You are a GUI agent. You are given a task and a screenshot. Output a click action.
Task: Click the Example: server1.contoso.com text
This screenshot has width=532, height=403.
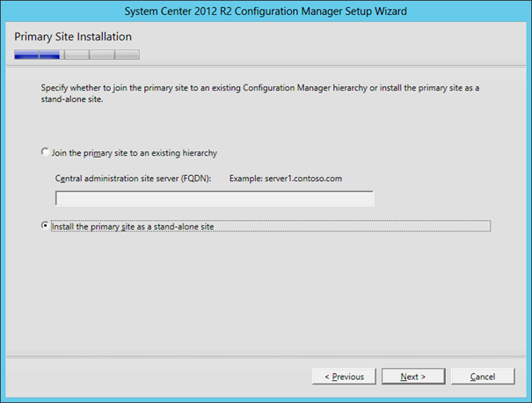(x=286, y=179)
